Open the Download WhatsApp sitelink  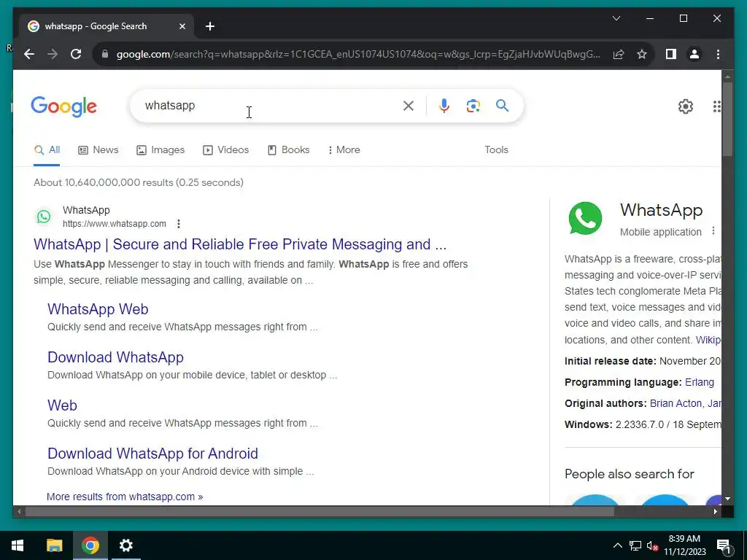click(x=115, y=357)
